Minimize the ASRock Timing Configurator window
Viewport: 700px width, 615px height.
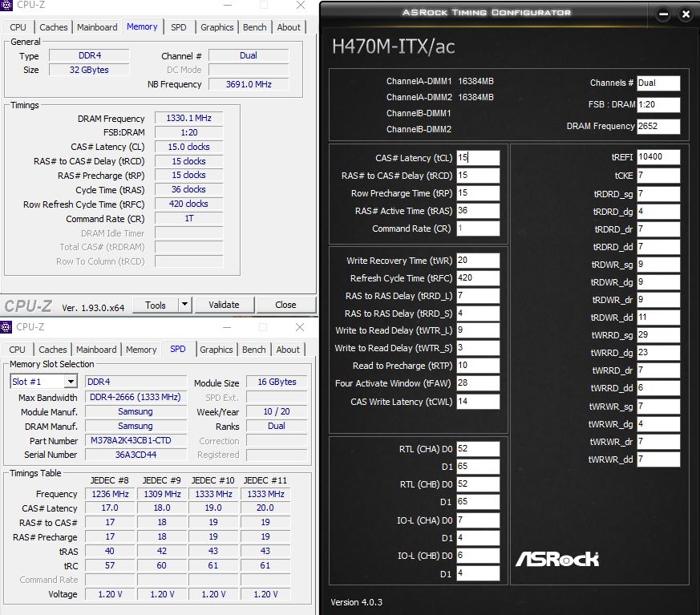663,14
